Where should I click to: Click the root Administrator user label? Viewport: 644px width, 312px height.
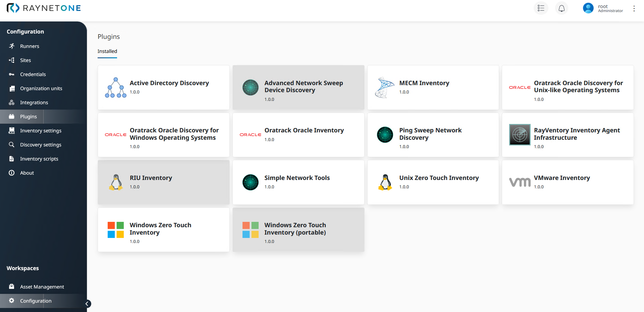pos(610,8)
